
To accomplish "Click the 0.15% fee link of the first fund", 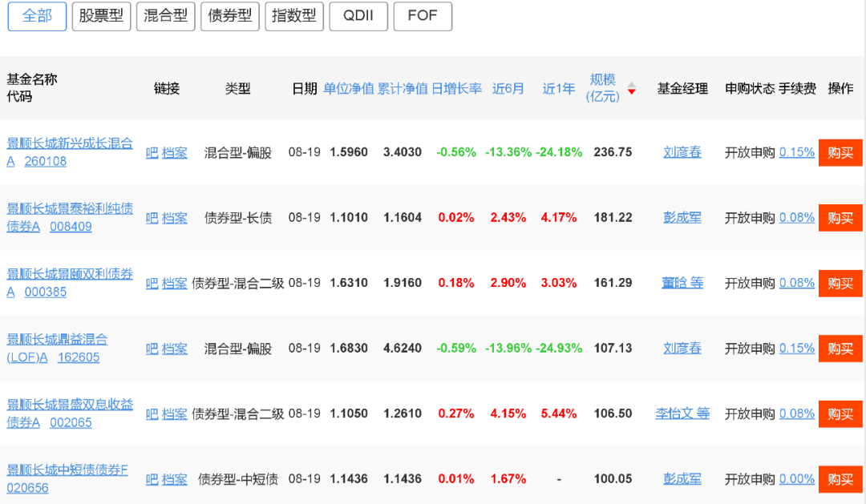I will click(796, 152).
